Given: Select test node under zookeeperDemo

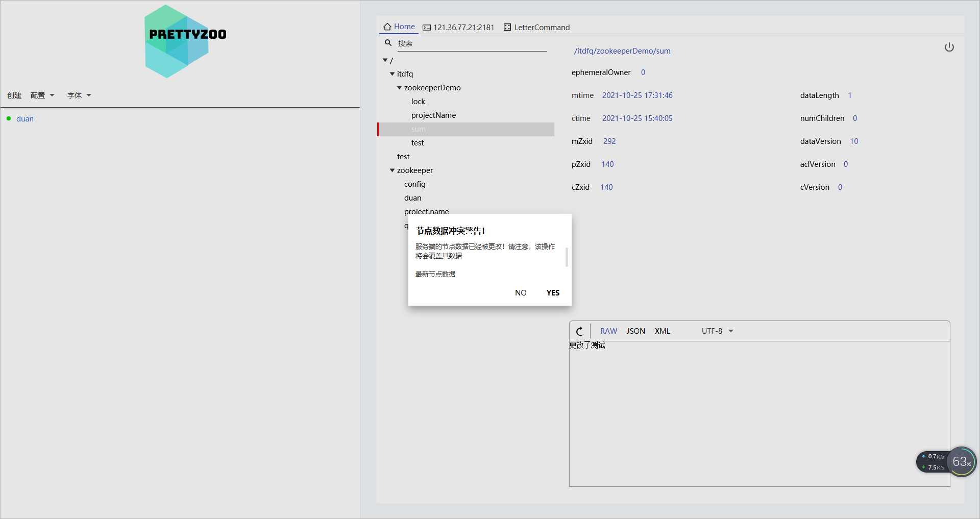Looking at the screenshot, I should pyautogui.click(x=418, y=143).
